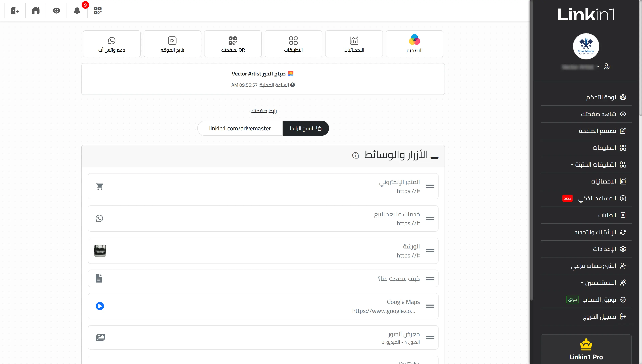Click the home icon in top bar
Screen dimensions: 642x364
(x=36, y=11)
